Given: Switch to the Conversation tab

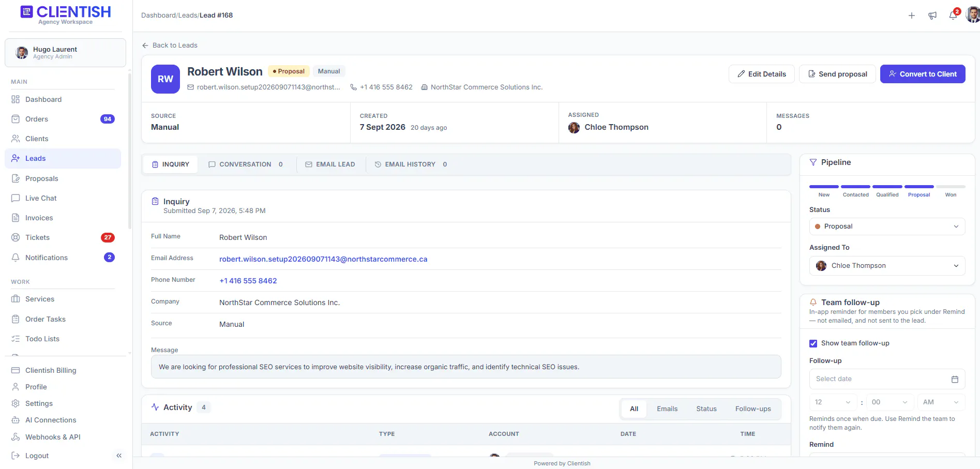Looking at the screenshot, I should pyautogui.click(x=246, y=164).
